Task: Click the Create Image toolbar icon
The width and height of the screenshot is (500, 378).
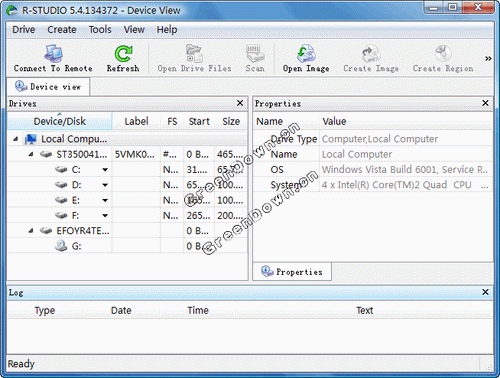Action: (x=371, y=53)
